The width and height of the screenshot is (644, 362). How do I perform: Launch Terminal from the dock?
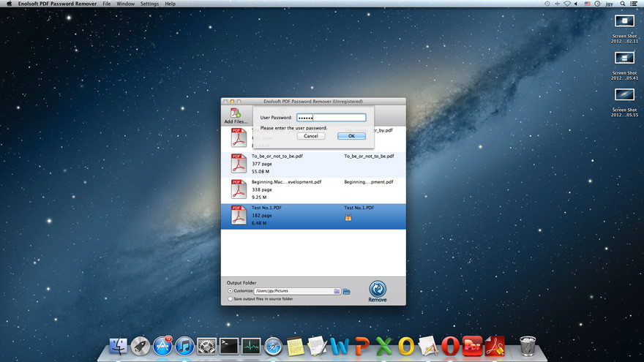pyautogui.click(x=229, y=346)
